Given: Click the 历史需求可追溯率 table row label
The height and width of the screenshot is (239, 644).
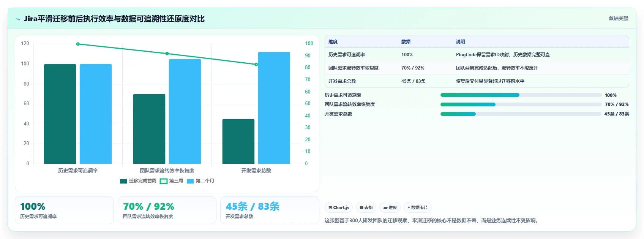Looking at the screenshot, I should click(347, 55).
